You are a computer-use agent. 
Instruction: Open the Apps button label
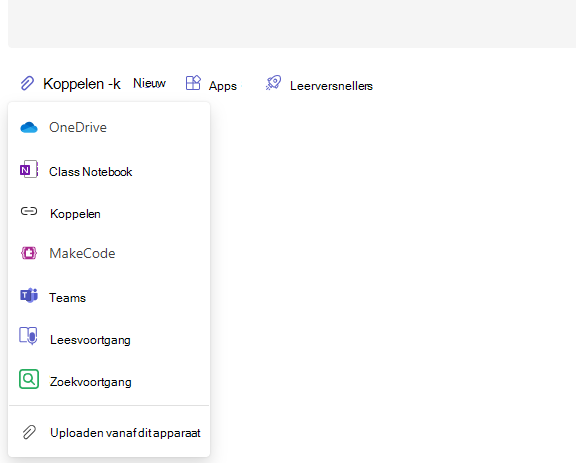[x=223, y=86]
